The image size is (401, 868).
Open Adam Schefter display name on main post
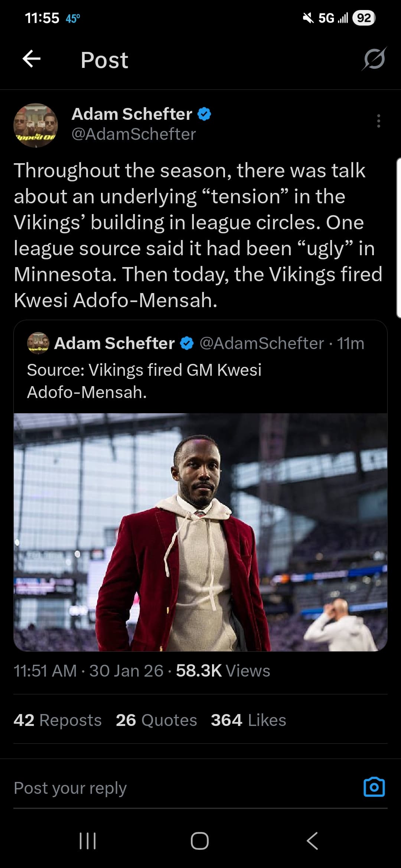132,114
